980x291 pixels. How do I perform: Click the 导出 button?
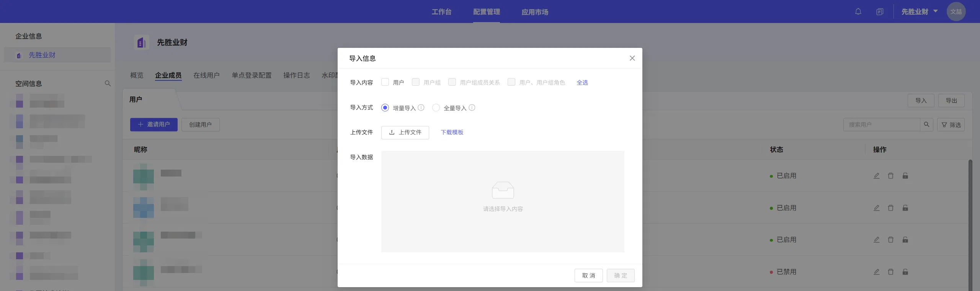[951, 100]
